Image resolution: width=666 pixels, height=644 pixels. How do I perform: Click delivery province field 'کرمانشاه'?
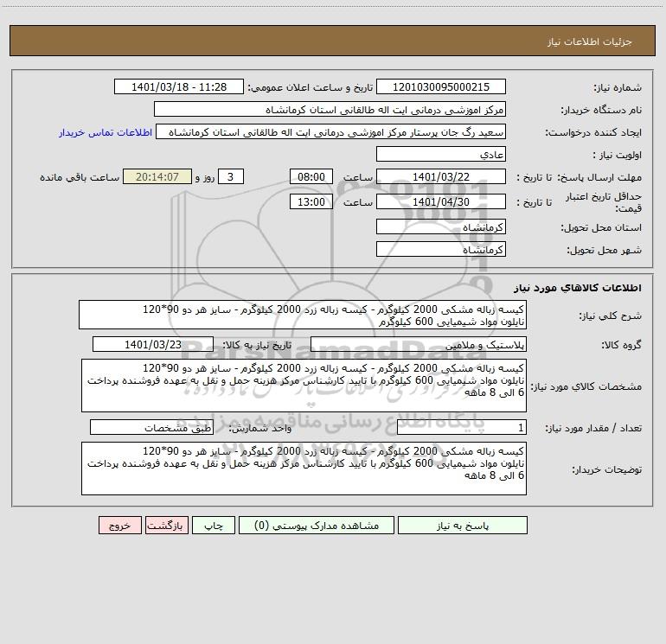tap(441, 227)
